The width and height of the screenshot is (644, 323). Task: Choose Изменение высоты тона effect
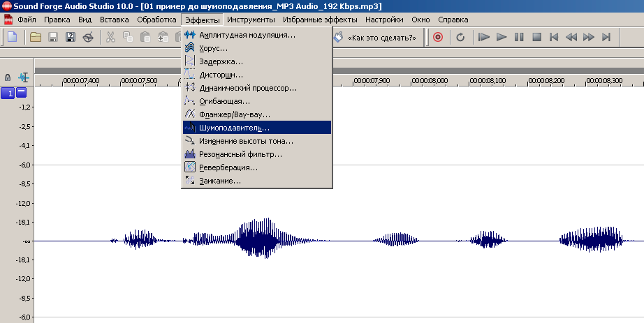click(x=257, y=141)
